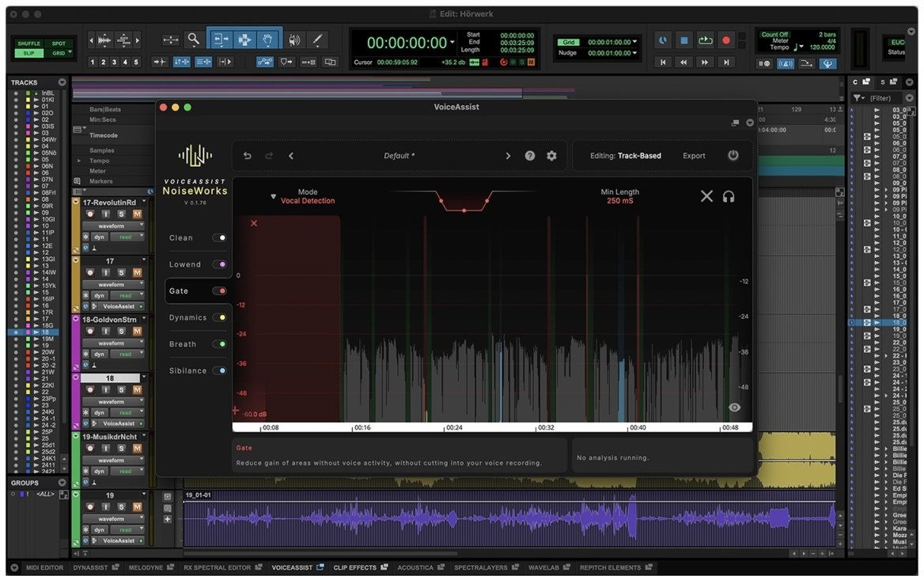Toggle the Dynamics module switch

[x=219, y=317]
